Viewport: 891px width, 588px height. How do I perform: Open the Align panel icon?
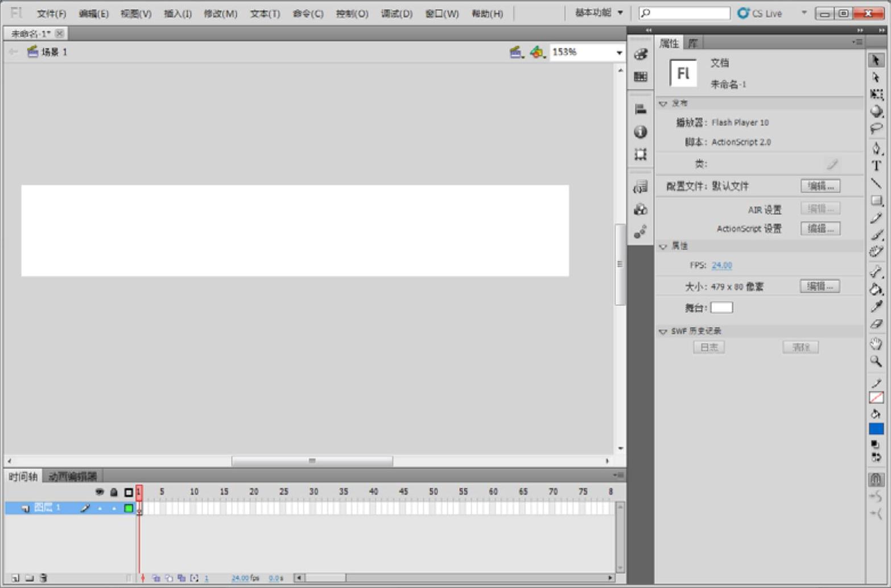tap(641, 109)
